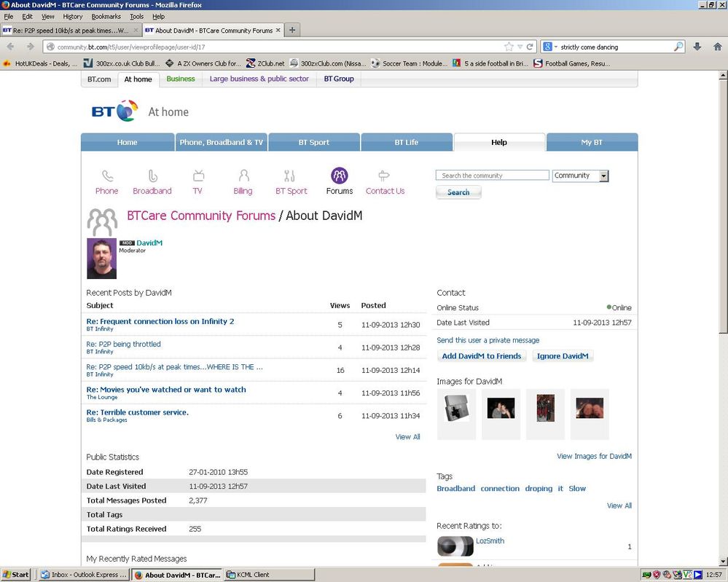Open the Bookmarks menu
The height and width of the screenshot is (582, 728).
[x=106, y=16]
